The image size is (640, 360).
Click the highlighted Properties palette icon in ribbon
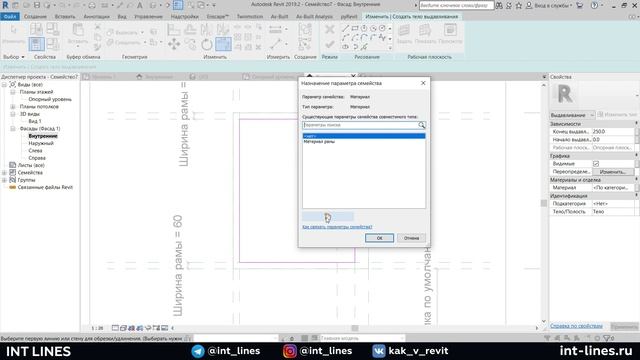pos(36,44)
